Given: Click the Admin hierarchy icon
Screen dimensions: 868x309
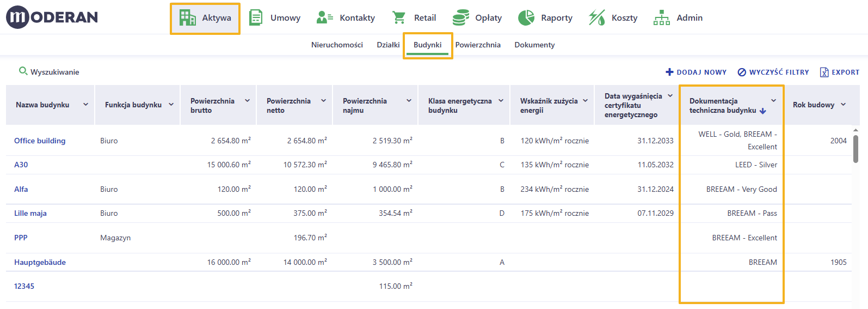Looking at the screenshot, I should tap(661, 17).
